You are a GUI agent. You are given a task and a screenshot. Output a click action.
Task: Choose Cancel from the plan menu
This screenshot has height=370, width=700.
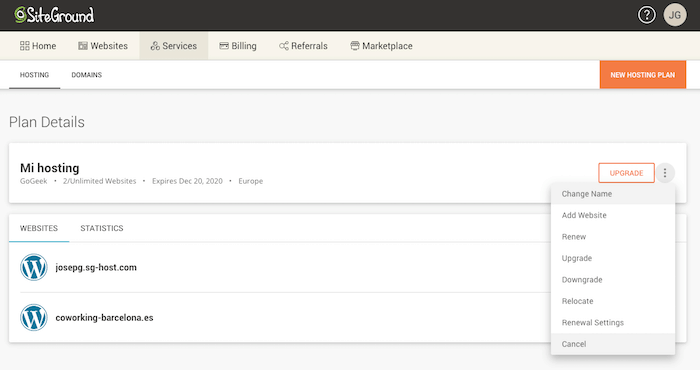tap(613, 344)
